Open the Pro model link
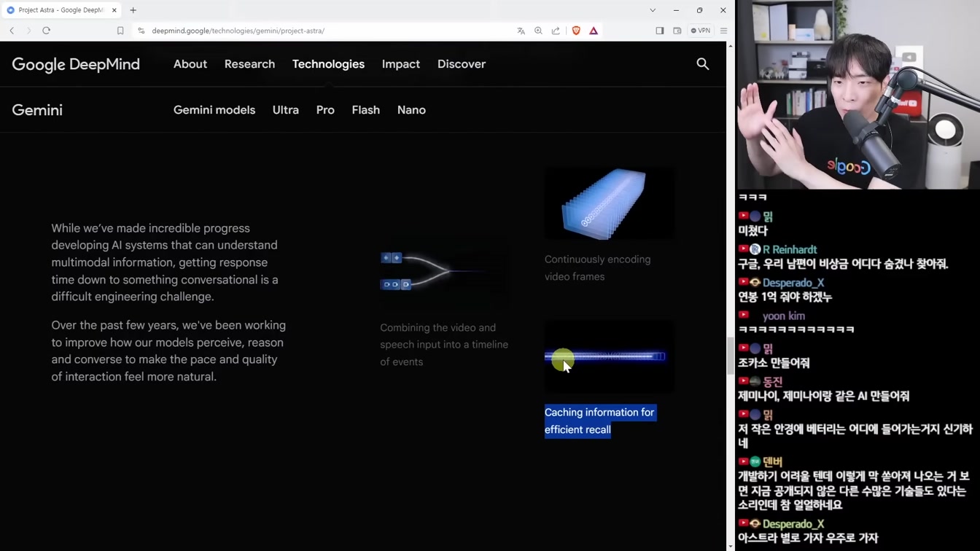Viewport: 980px width, 551px height. pyautogui.click(x=325, y=110)
